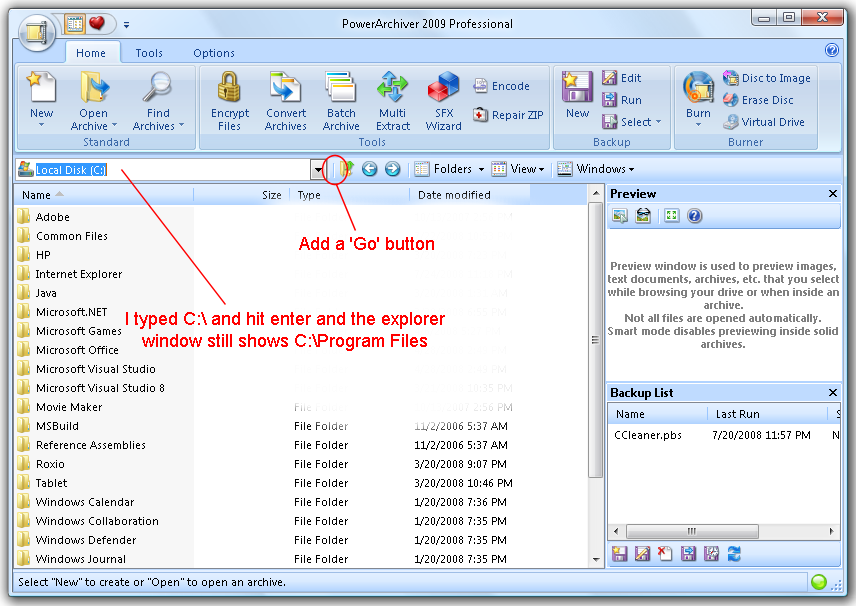Screen dimensions: 856x606
Task: Sort by Date modified column header
Action: [x=469, y=195]
